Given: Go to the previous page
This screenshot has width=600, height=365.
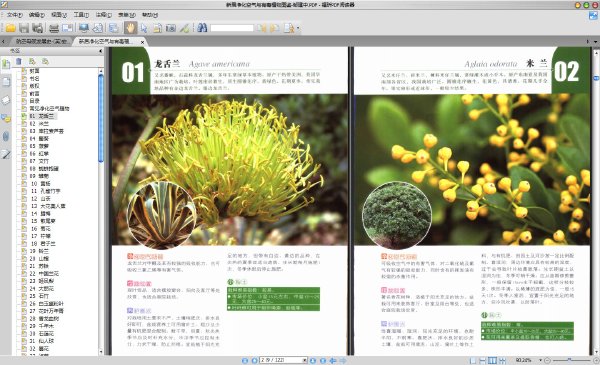Looking at the screenshot, I should 254,360.
